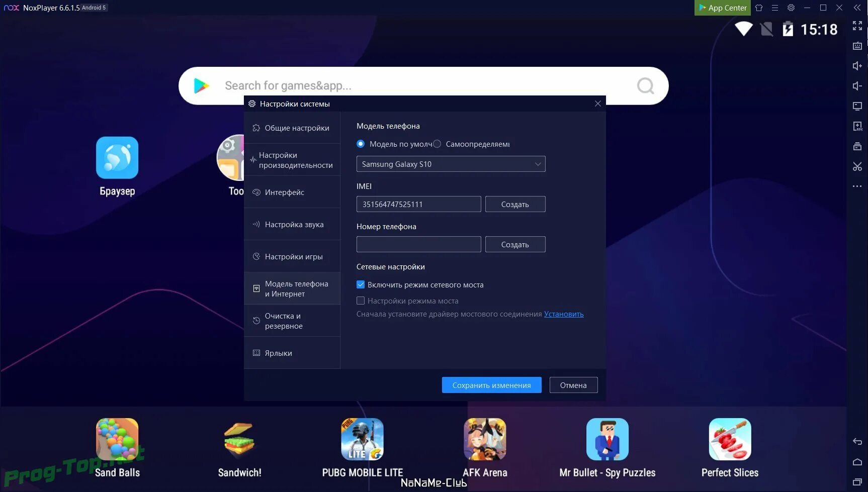868x492 pixels.
Task: Open Mr Bullet - Spy Puzzles
Action: (607, 448)
